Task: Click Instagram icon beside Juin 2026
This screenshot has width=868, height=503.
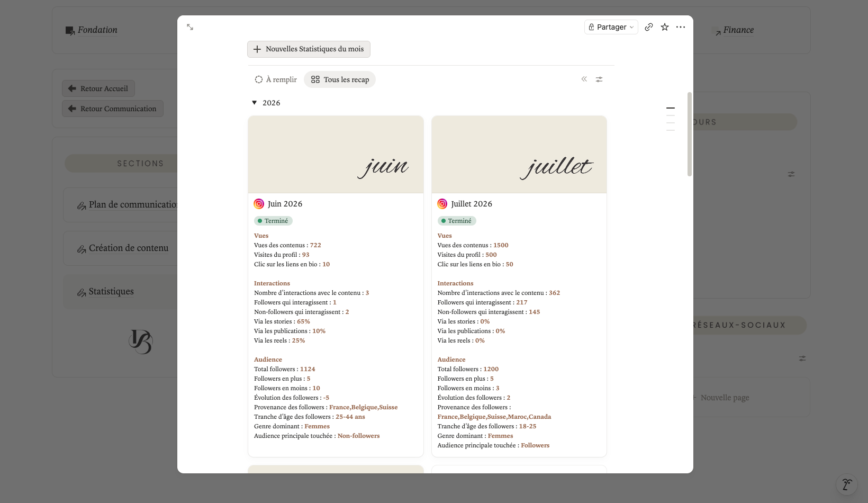Action: (x=259, y=204)
